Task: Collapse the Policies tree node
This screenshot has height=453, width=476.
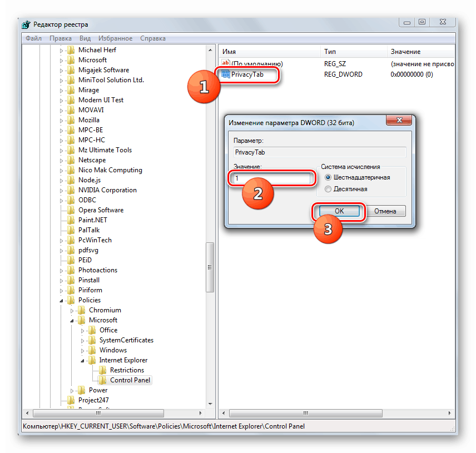Action: tap(61, 301)
